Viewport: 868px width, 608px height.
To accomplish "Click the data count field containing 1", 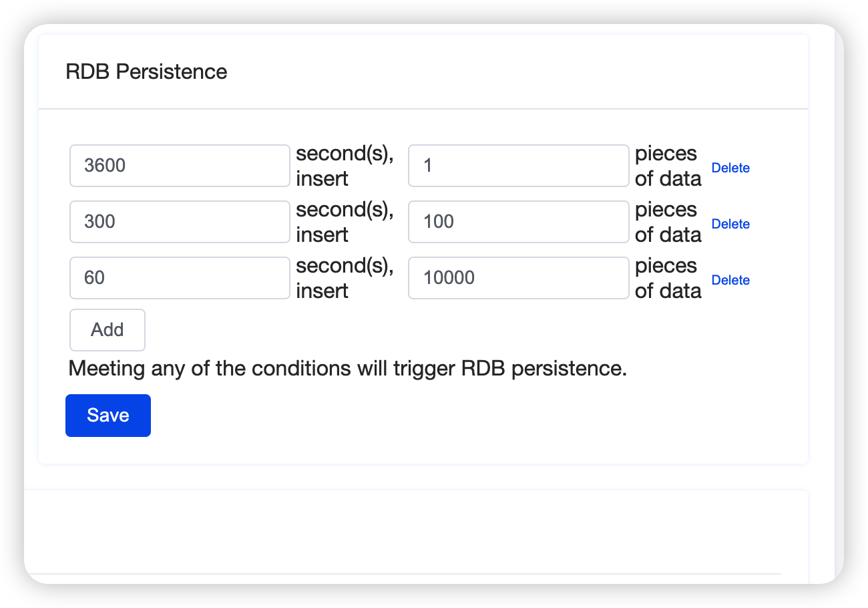I will click(518, 166).
